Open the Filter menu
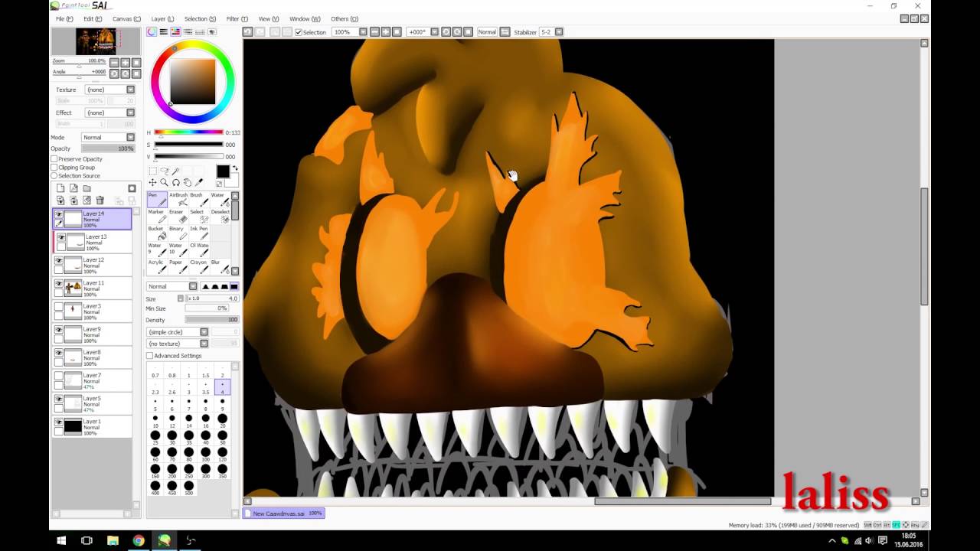 (237, 18)
